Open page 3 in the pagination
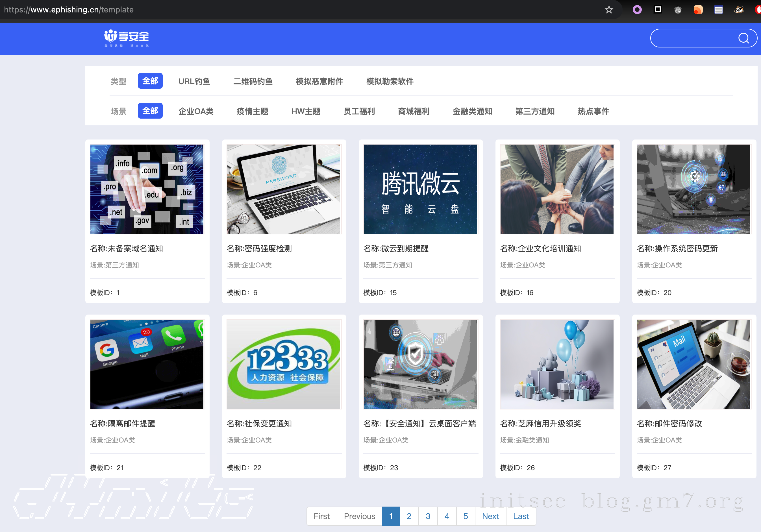The image size is (761, 532). (428, 516)
